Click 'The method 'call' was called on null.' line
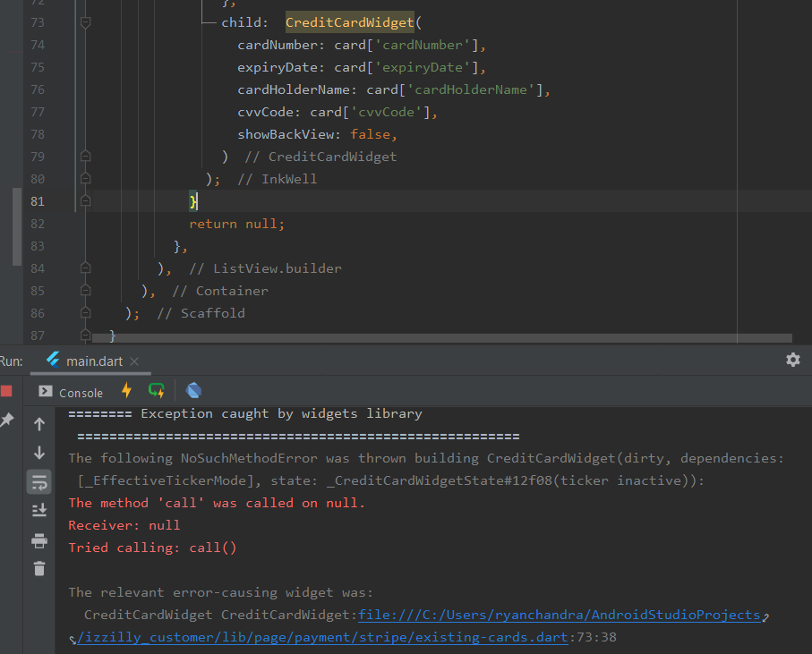This screenshot has width=812, height=654. 217,503
